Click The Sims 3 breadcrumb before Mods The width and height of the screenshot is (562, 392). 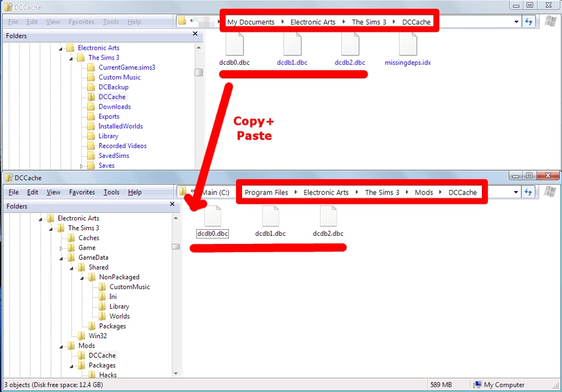(x=382, y=192)
